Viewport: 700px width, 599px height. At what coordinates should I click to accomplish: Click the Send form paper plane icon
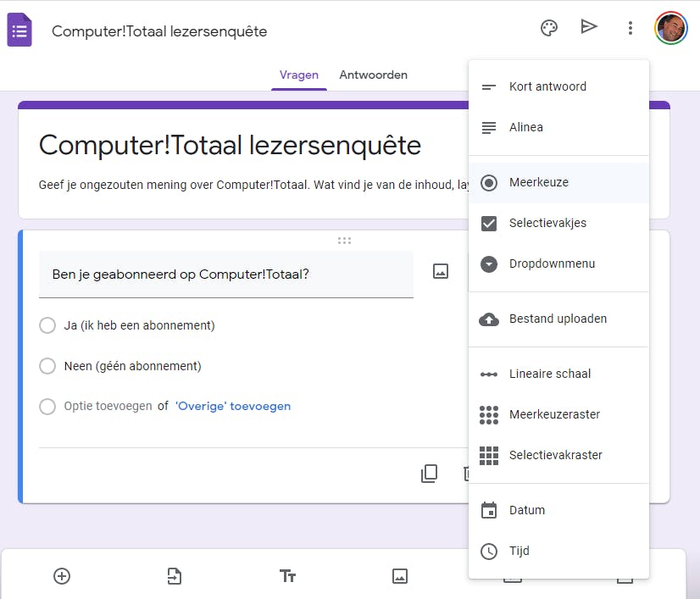(x=589, y=28)
